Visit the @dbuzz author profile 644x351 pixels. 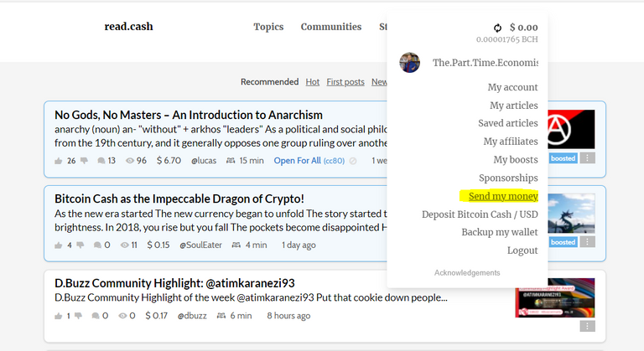[x=192, y=316]
